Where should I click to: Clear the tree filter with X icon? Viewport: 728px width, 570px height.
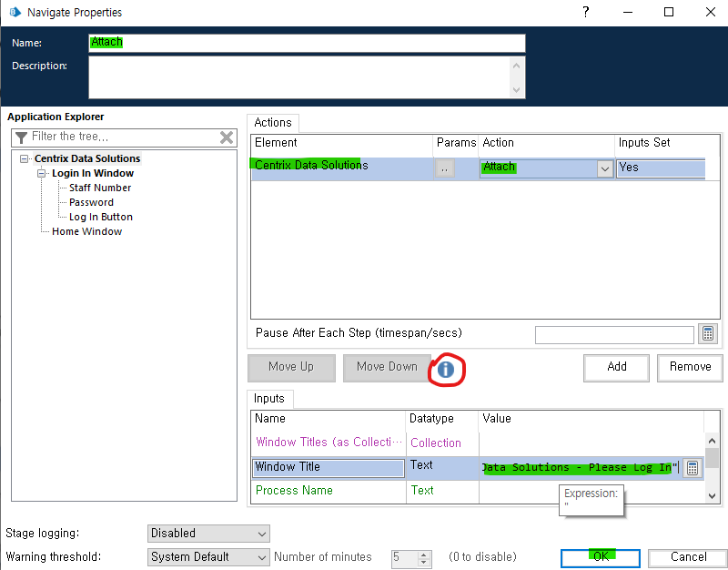click(x=227, y=137)
